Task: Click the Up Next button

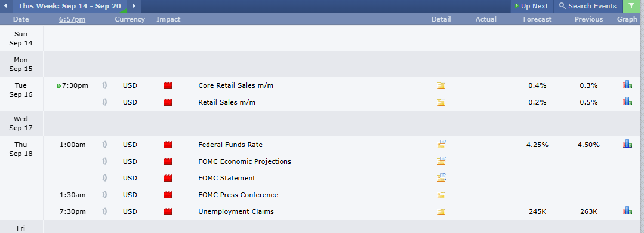Action: 531,6
